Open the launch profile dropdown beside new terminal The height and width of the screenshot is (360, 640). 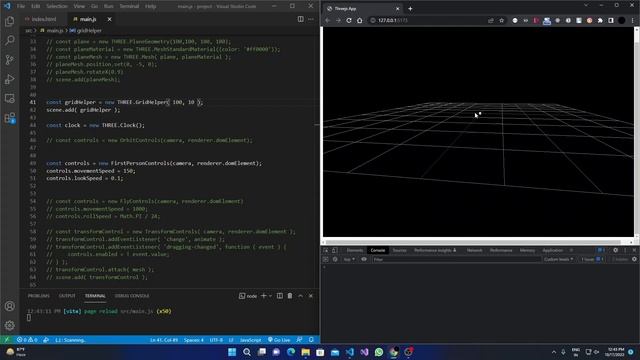pos(270,296)
